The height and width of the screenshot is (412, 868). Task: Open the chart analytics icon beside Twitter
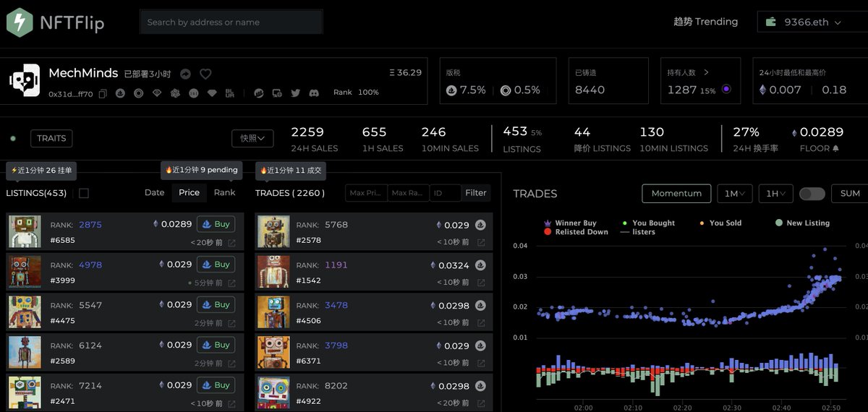[258, 93]
